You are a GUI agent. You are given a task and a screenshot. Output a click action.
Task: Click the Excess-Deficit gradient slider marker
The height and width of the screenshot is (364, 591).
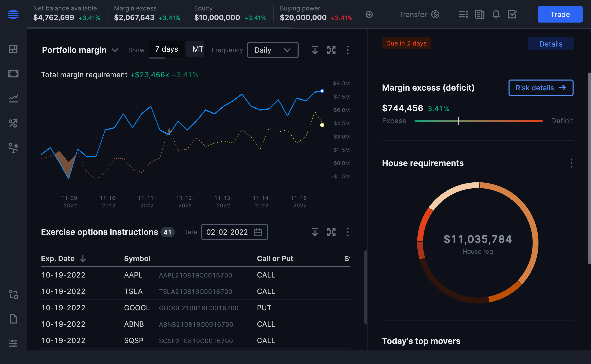tap(458, 121)
